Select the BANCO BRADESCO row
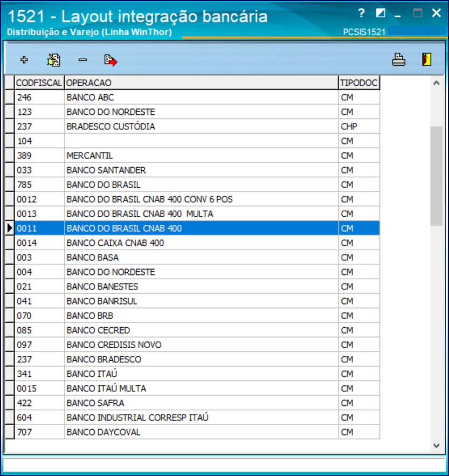 197,360
